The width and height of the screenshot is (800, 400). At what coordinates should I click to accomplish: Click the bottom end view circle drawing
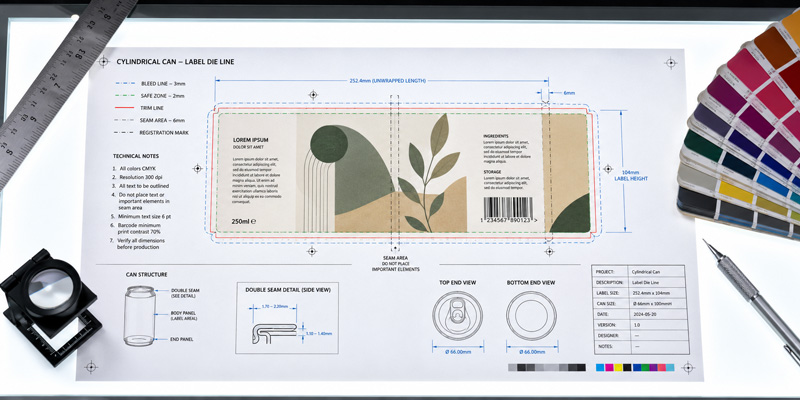pyautogui.click(x=532, y=316)
